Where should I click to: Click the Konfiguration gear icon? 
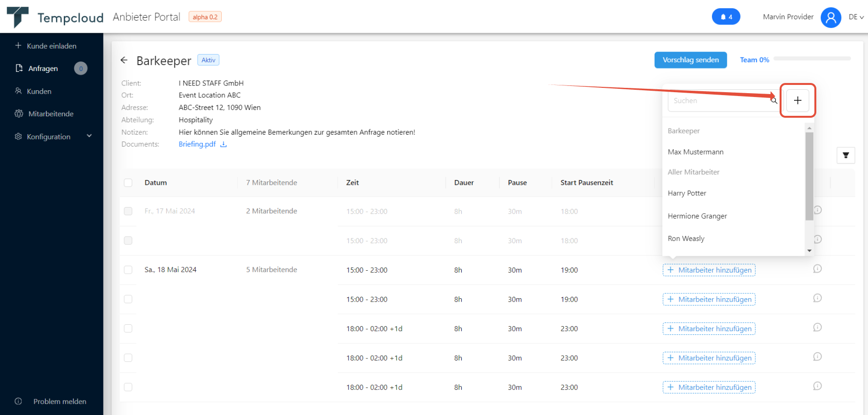(18, 137)
